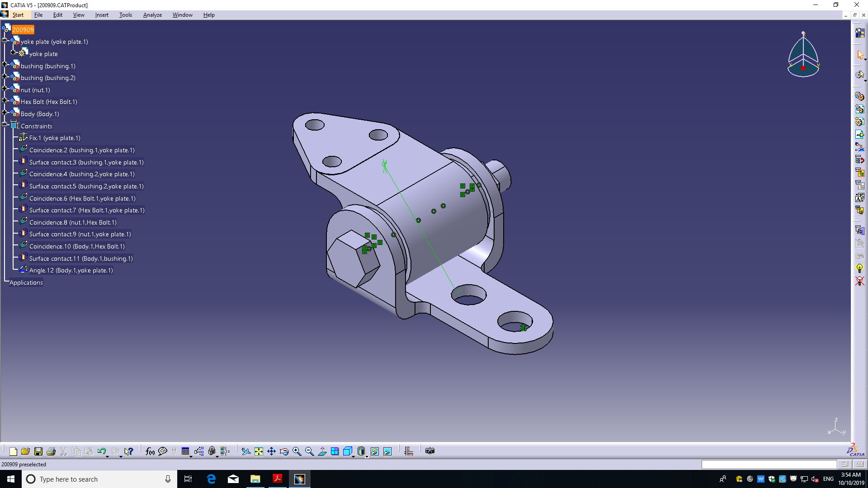Click the Zoom In magnifier icon
The height and width of the screenshot is (488, 868).
(x=297, y=451)
